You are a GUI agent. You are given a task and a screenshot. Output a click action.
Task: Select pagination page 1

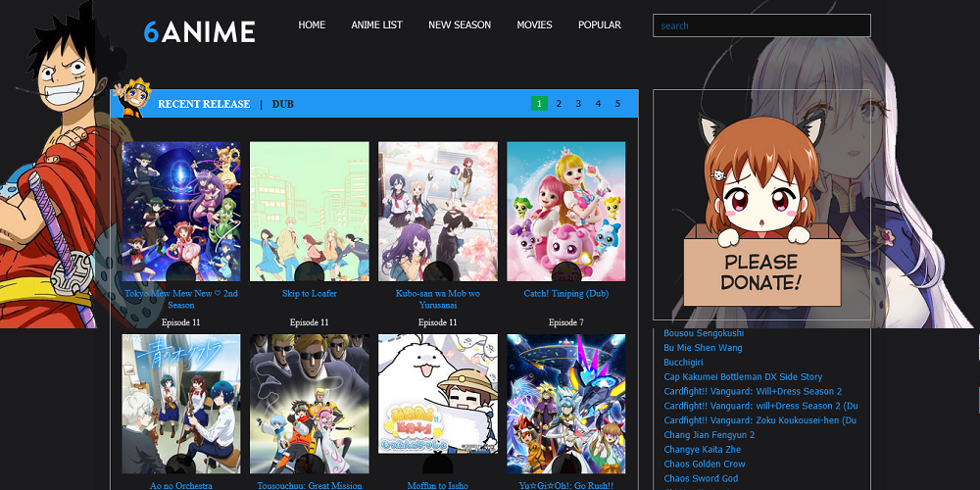539,103
